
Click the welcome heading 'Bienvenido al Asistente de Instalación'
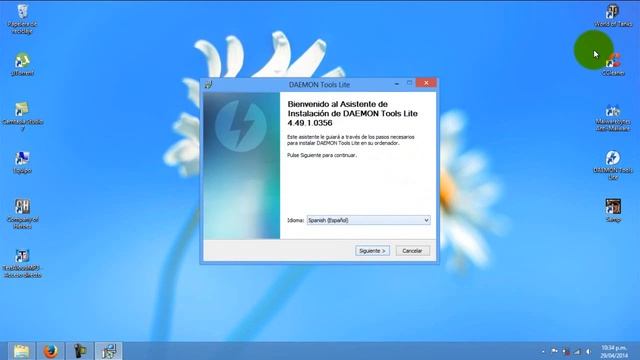pyautogui.click(x=353, y=113)
